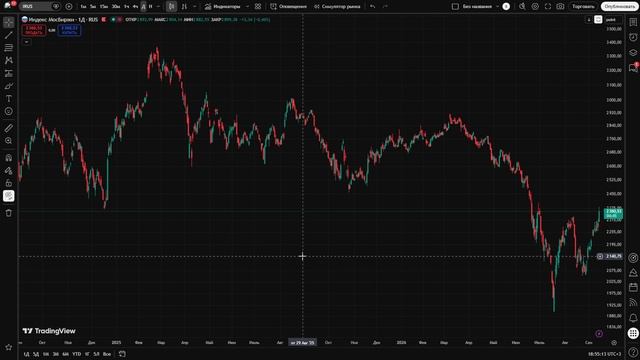Take a chart snapshot with camera
This screenshot has width=640, height=360.
[560, 7]
